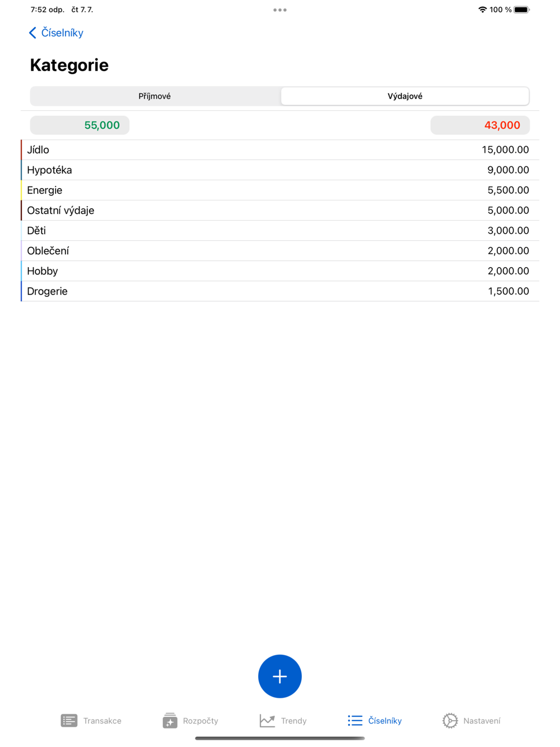Switch to the Příjmové segment
The image size is (560, 747).
pos(155,96)
